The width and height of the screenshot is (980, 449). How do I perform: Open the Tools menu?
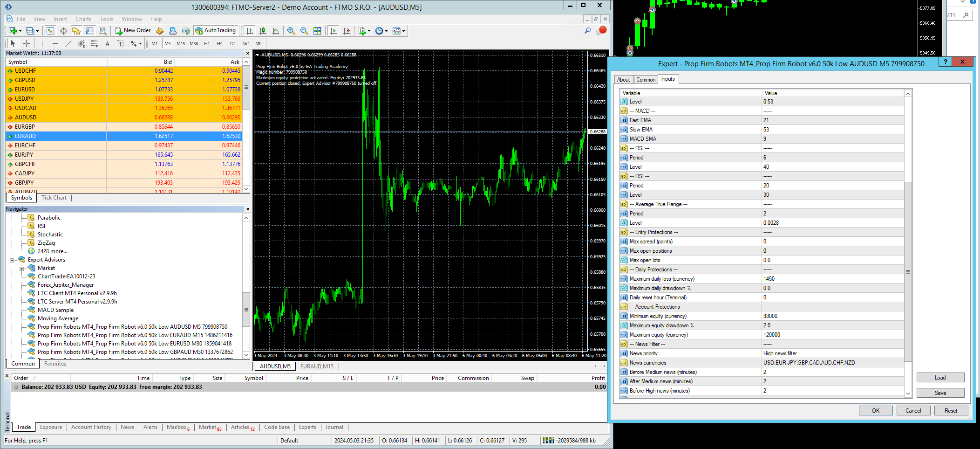click(x=106, y=19)
